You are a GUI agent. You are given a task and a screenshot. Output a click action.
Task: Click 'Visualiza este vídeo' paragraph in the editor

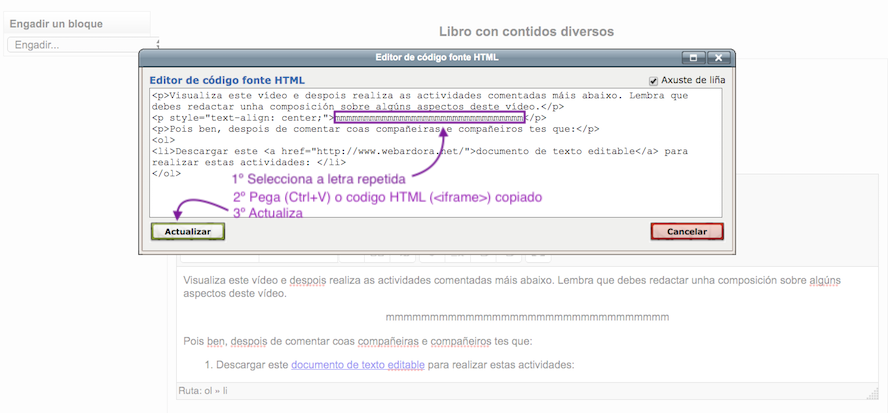click(400, 280)
